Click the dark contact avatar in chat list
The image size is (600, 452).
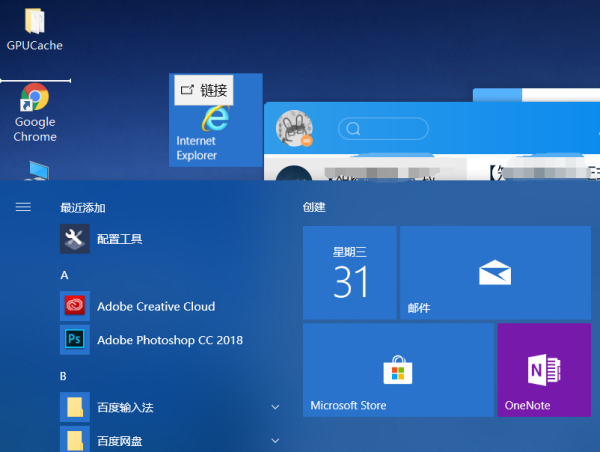[x=294, y=173]
